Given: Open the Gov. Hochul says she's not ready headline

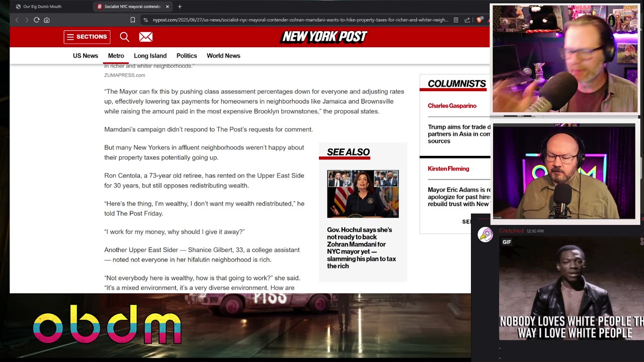Looking at the screenshot, I should click(x=362, y=248).
